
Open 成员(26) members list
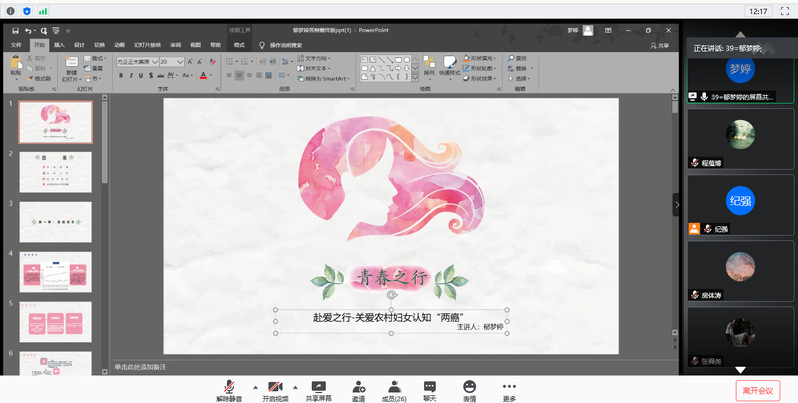pyautogui.click(x=394, y=387)
